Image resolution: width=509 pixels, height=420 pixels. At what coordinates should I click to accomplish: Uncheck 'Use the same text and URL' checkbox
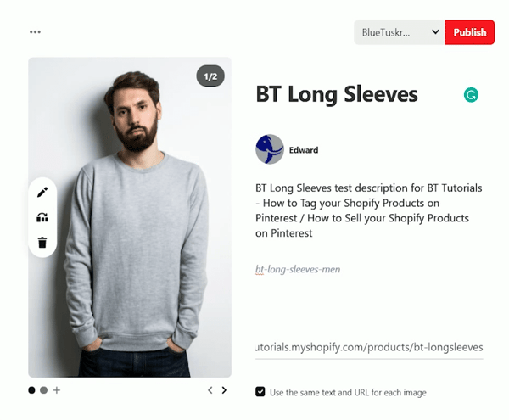260,392
